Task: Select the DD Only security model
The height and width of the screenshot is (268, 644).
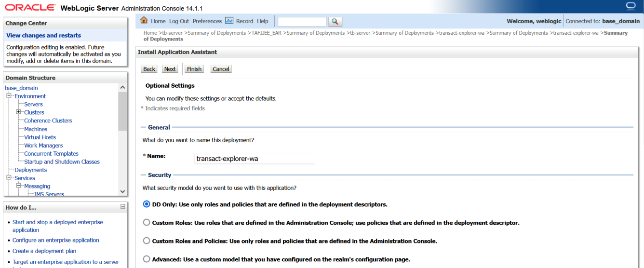Action: coord(147,204)
